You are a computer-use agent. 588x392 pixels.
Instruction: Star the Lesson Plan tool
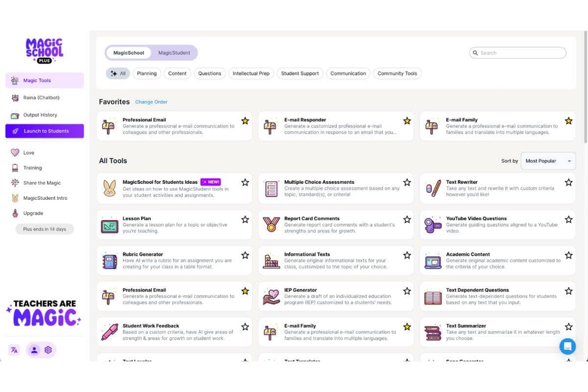pyautogui.click(x=245, y=220)
